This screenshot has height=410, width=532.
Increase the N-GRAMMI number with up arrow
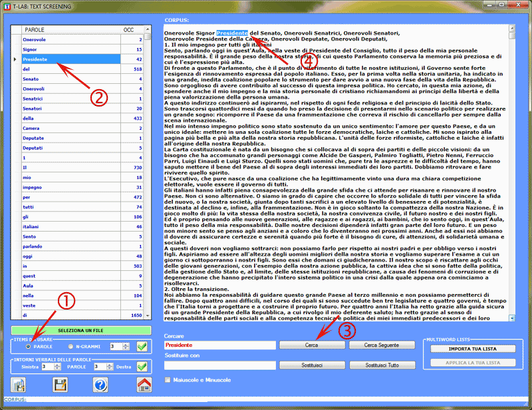126,345
